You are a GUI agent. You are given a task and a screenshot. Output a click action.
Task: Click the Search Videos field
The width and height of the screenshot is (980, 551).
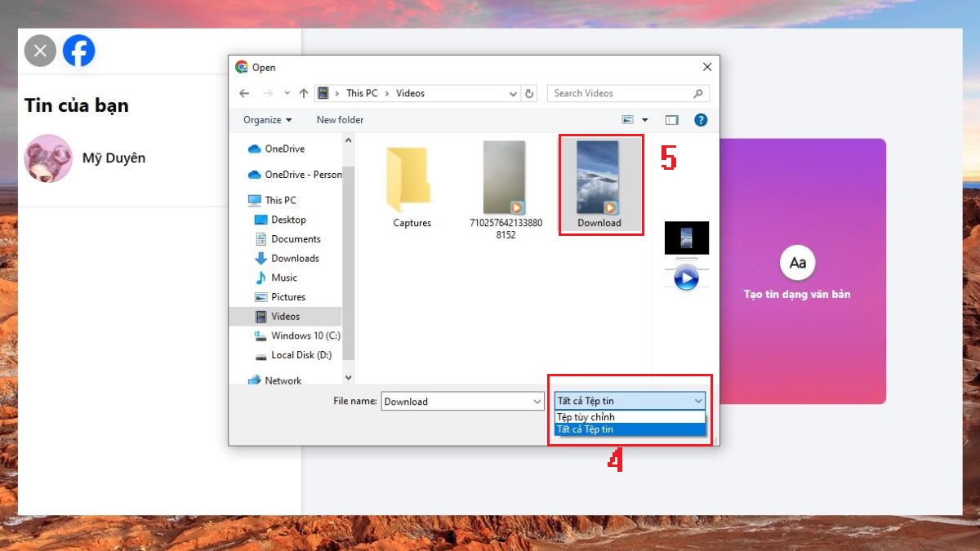point(628,93)
